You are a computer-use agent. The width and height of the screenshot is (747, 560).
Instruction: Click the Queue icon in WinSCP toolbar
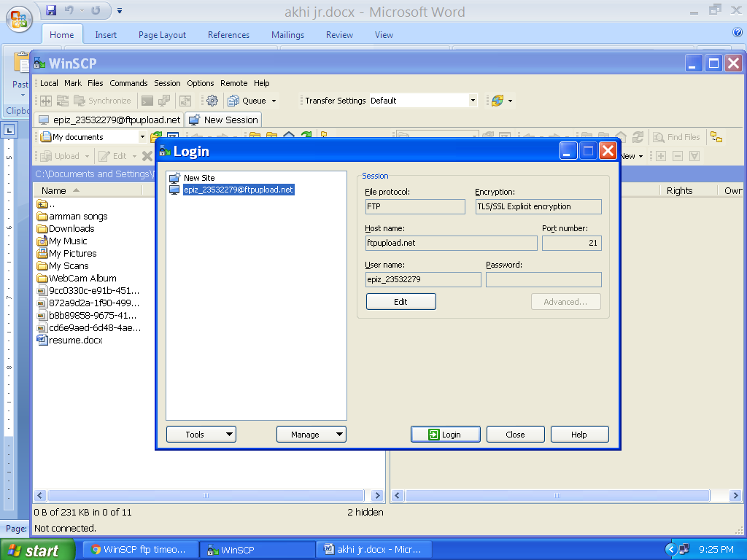point(233,101)
